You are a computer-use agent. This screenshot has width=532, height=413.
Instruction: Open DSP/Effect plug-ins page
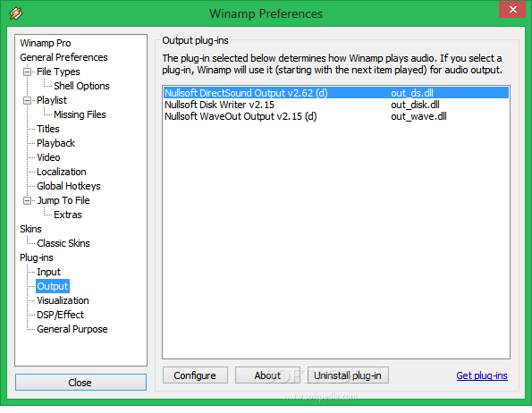pos(60,315)
